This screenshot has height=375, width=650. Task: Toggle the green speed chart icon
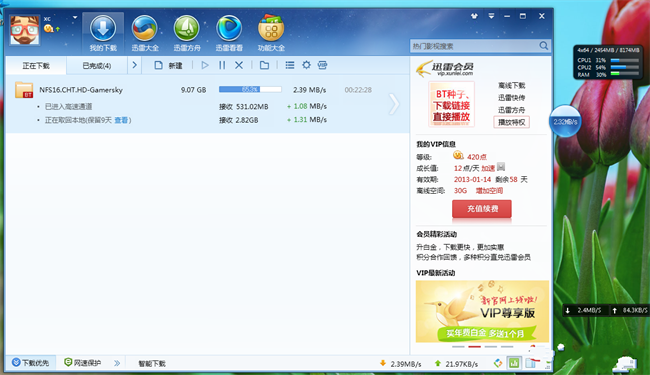[x=514, y=363]
